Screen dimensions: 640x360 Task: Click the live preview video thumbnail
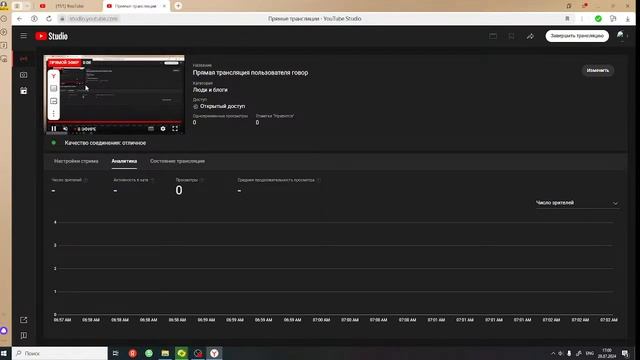pos(114,94)
